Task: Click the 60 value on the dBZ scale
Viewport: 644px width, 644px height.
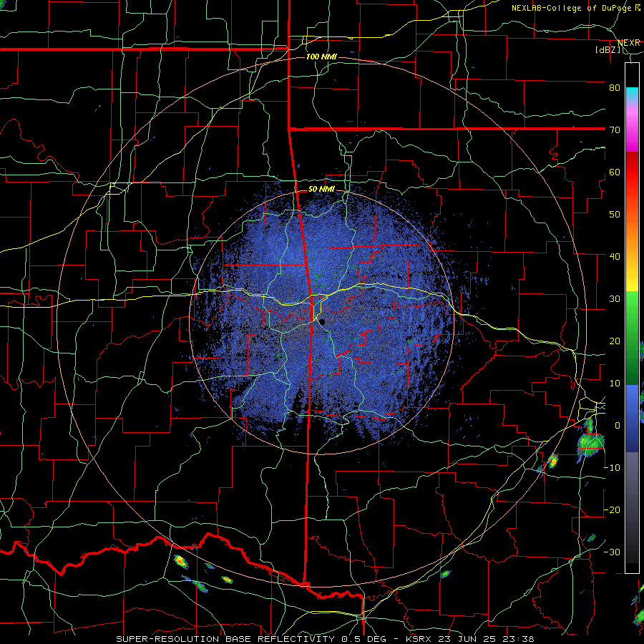Action: (x=615, y=172)
